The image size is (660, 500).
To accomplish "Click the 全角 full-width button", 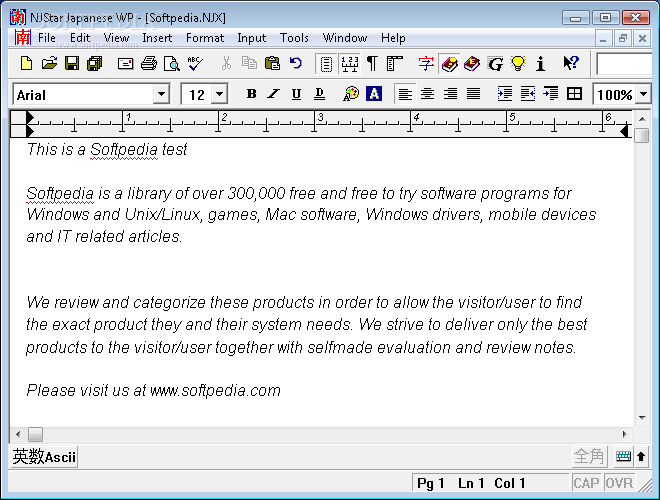I will 589,457.
